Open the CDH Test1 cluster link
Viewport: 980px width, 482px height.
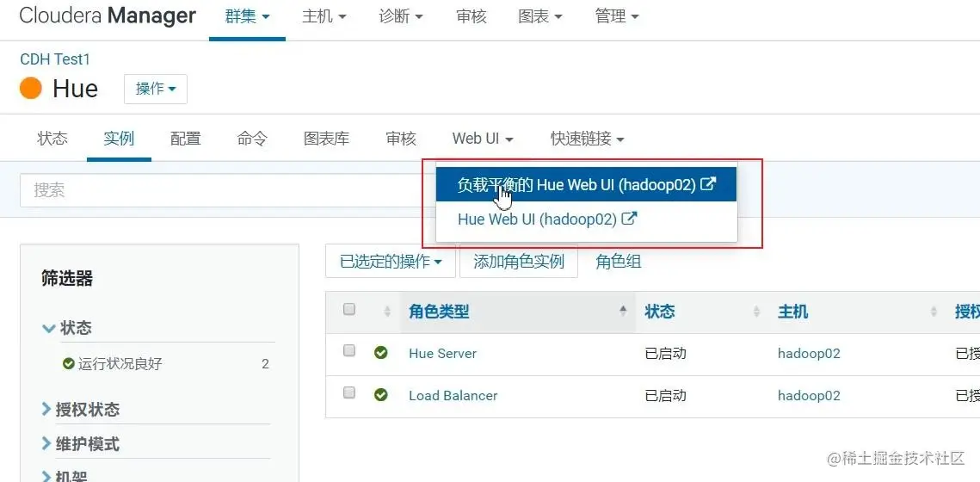pos(55,59)
